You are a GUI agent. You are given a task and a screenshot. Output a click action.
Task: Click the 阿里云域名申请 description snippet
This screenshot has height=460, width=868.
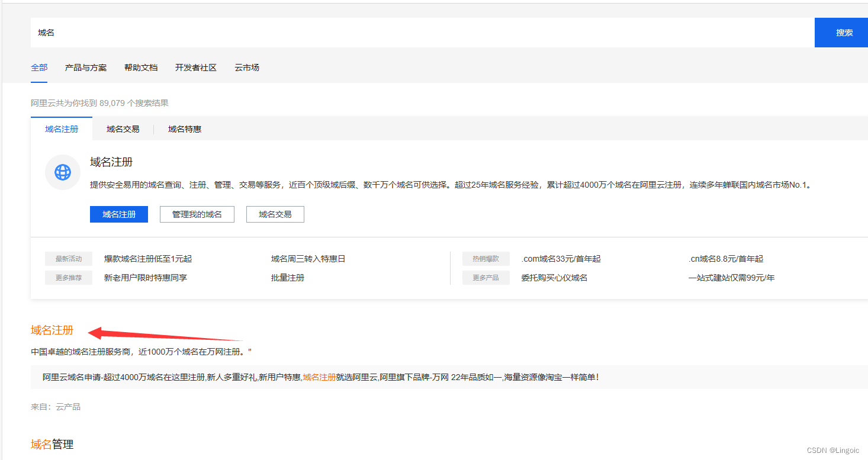pos(320,377)
